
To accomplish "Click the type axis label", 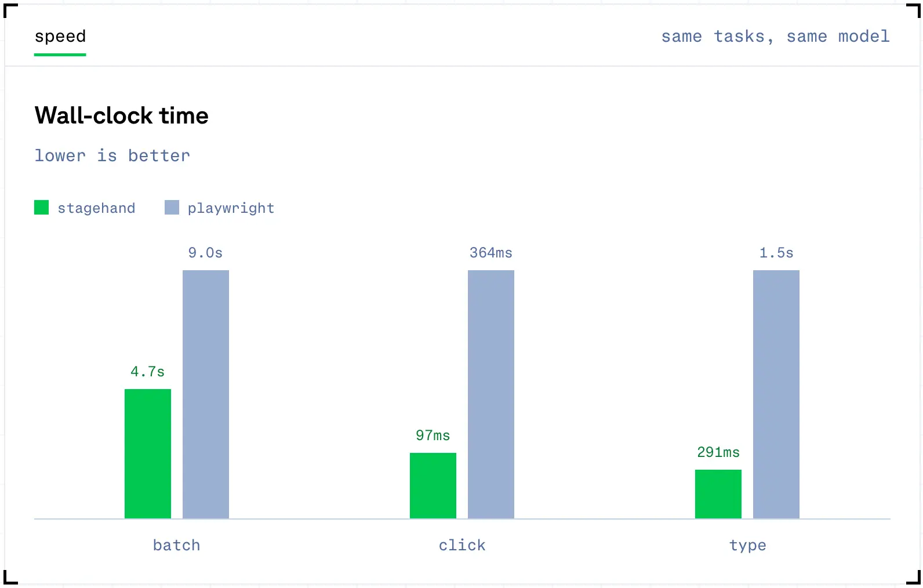I will tap(747, 546).
